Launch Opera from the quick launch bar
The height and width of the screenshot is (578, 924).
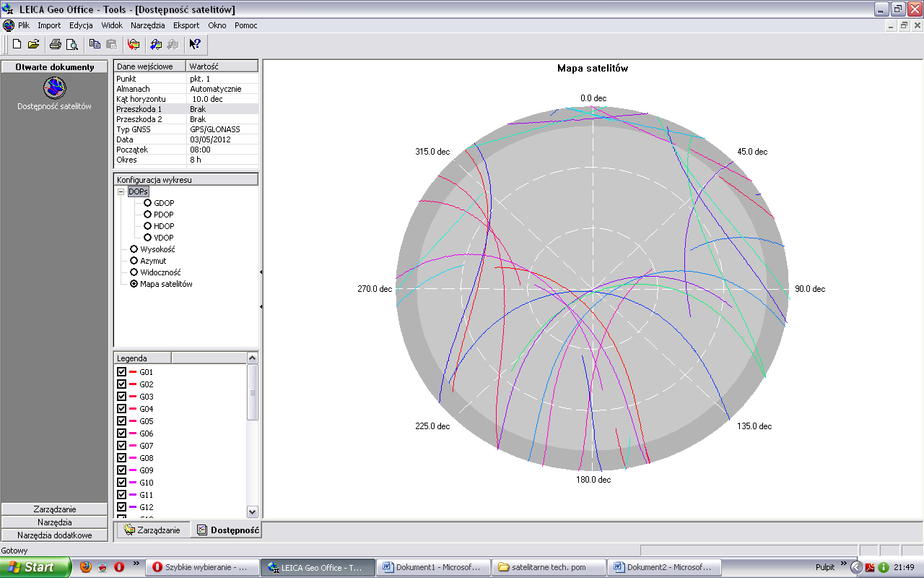tap(119, 567)
